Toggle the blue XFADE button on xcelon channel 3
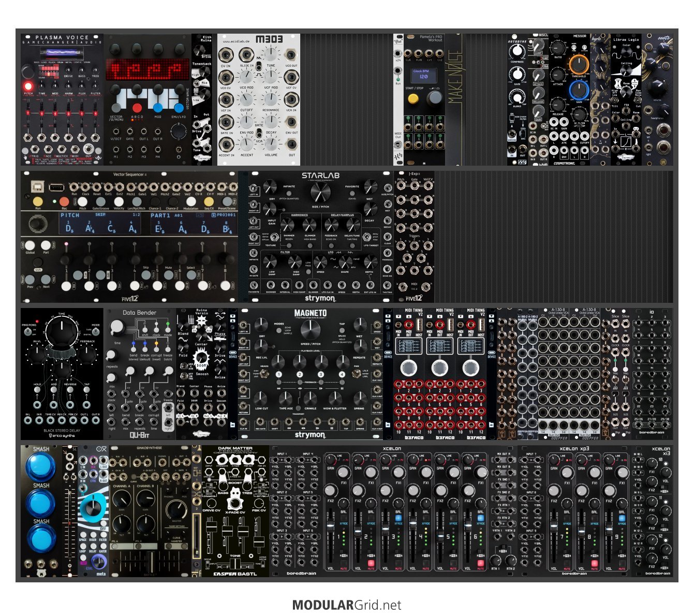 coord(398,518)
